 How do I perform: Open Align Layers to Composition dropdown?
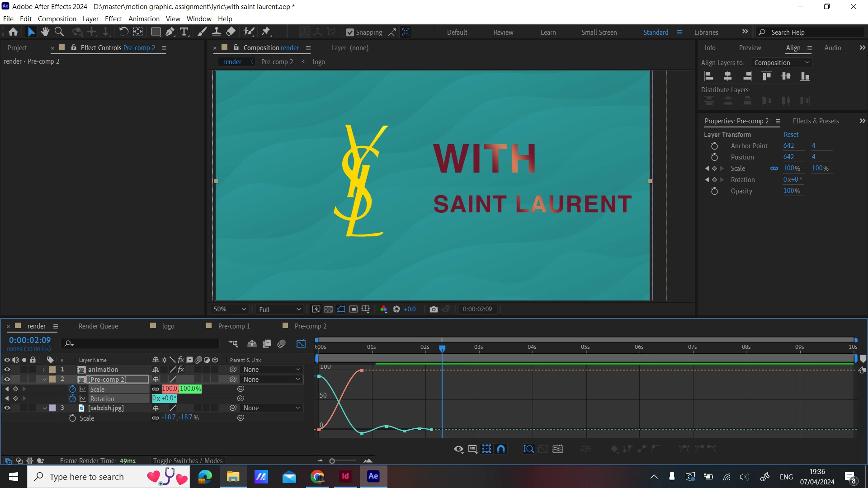pos(781,62)
